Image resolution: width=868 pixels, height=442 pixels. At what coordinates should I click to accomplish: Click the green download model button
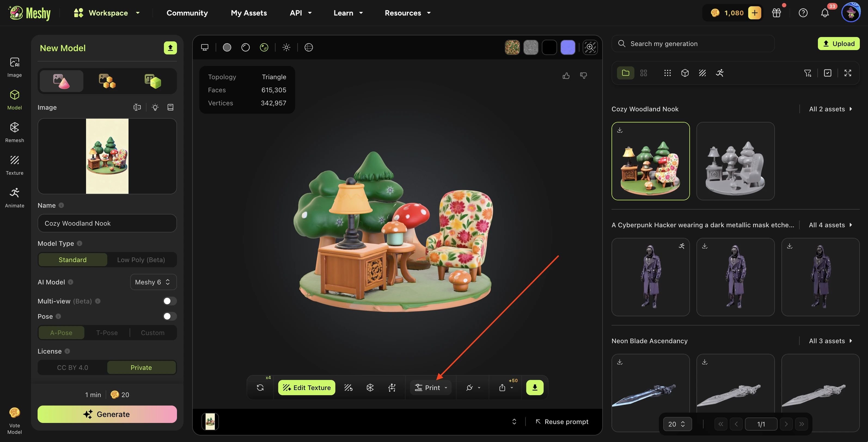click(534, 387)
